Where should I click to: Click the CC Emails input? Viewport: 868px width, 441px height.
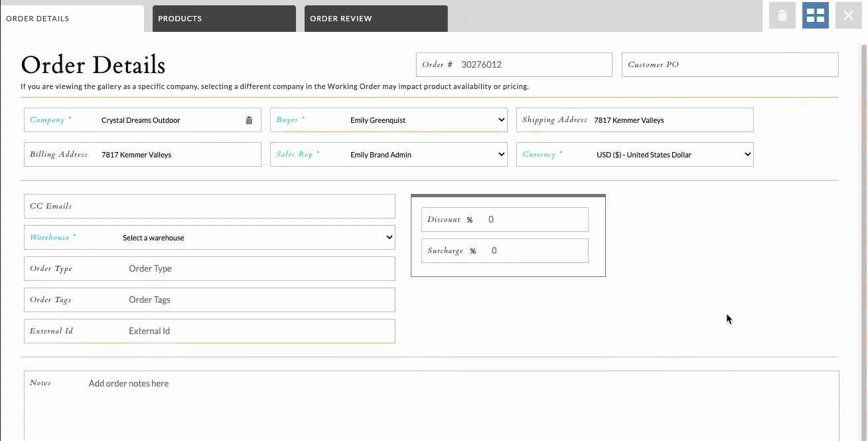coord(209,206)
